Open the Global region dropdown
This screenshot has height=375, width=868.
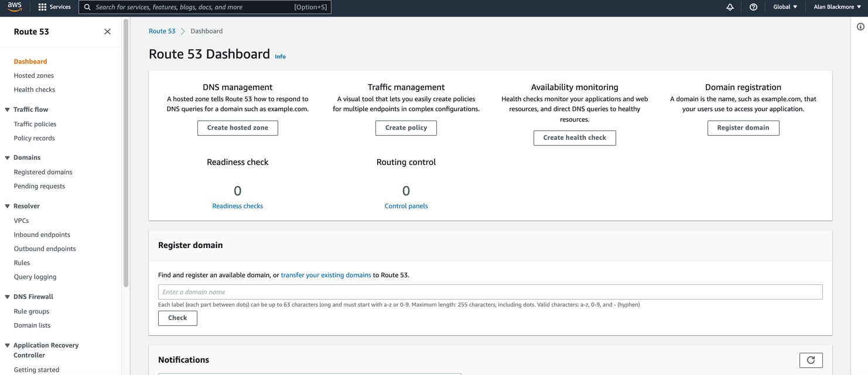(785, 6)
